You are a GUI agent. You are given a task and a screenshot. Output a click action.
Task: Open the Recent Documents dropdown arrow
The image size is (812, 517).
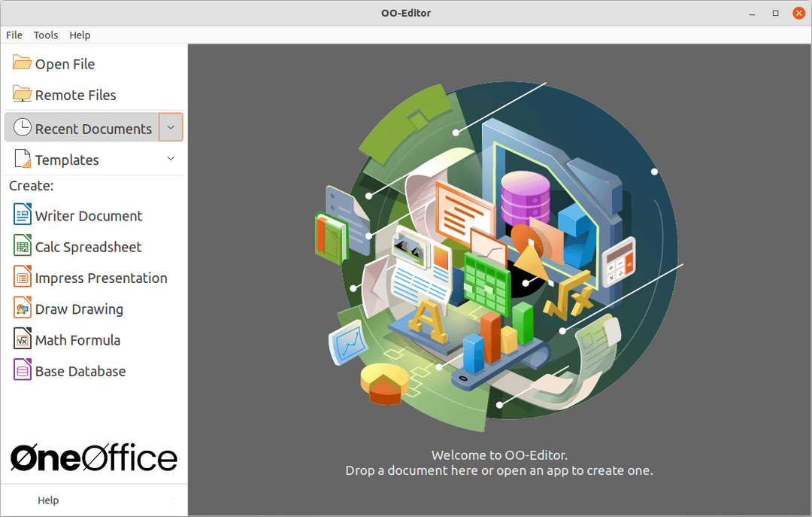[x=171, y=127]
